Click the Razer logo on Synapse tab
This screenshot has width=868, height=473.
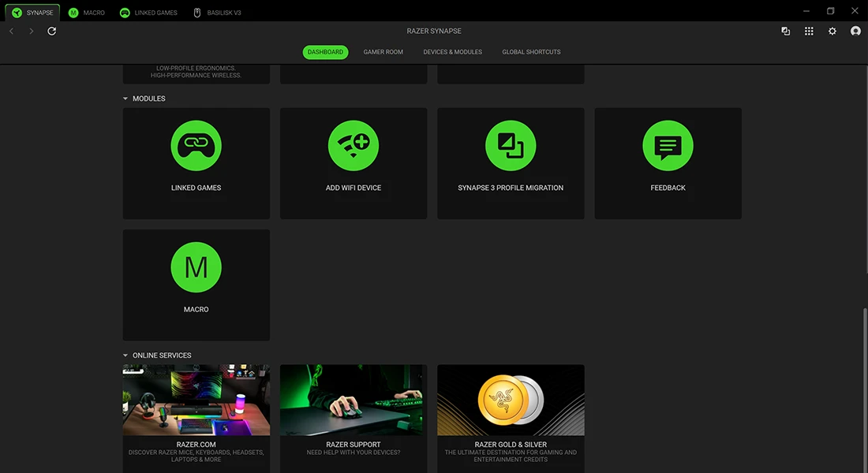tap(17, 13)
